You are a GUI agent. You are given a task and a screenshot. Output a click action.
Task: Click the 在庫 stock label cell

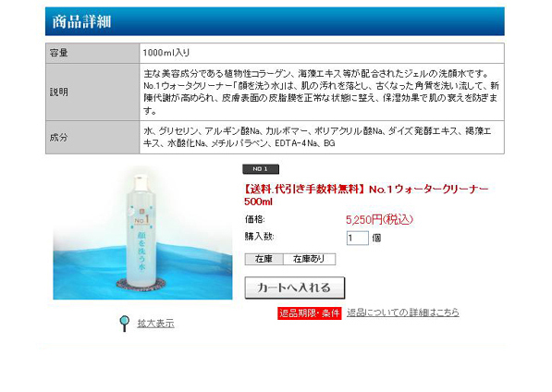click(264, 259)
